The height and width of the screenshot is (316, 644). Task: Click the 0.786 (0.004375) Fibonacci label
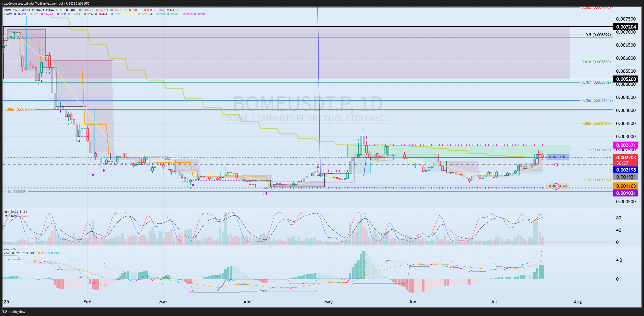pos(596,101)
